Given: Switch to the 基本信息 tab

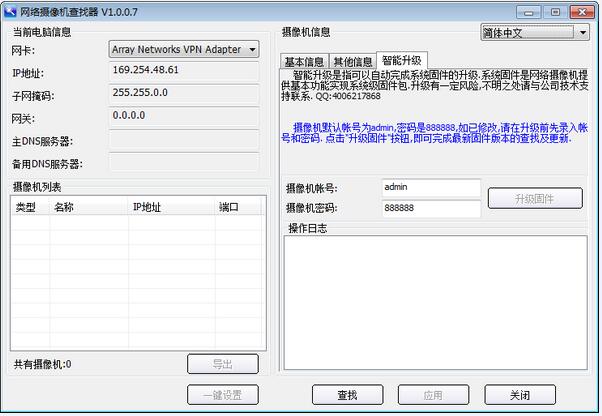Looking at the screenshot, I should [304, 61].
